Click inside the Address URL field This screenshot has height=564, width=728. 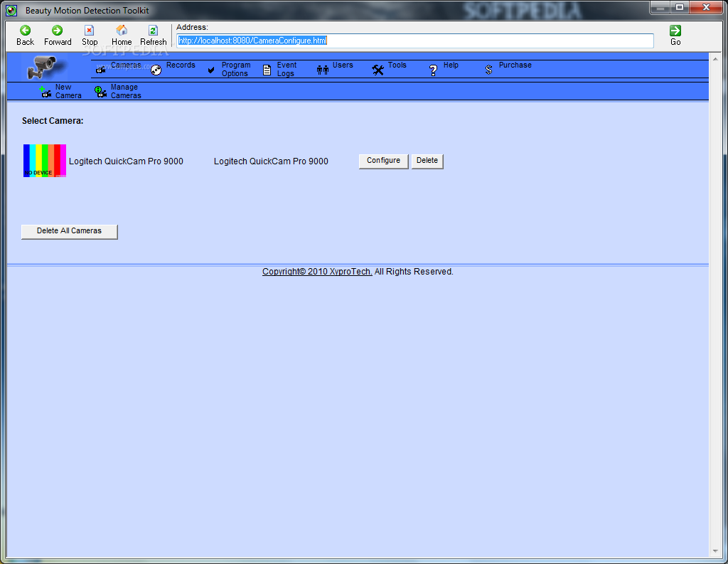415,41
